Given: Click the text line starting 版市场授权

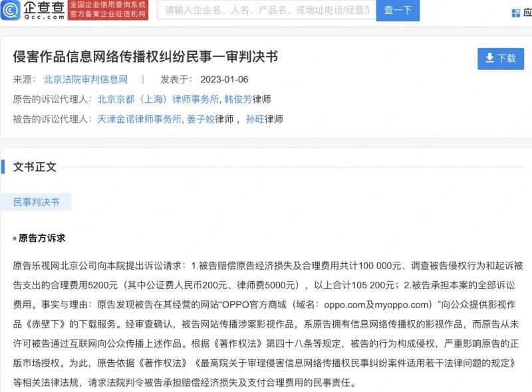Looking at the screenshot, I should coord(264,363).
